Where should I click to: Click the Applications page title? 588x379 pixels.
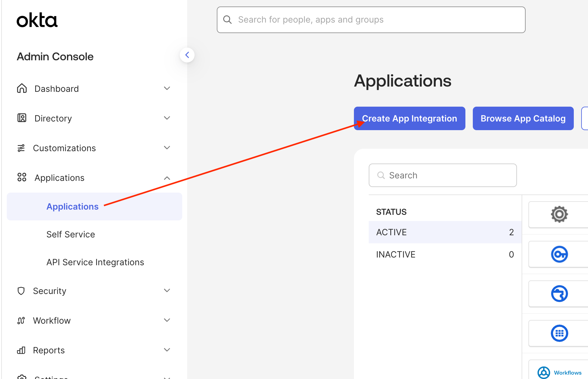click(x=403, y=81)
